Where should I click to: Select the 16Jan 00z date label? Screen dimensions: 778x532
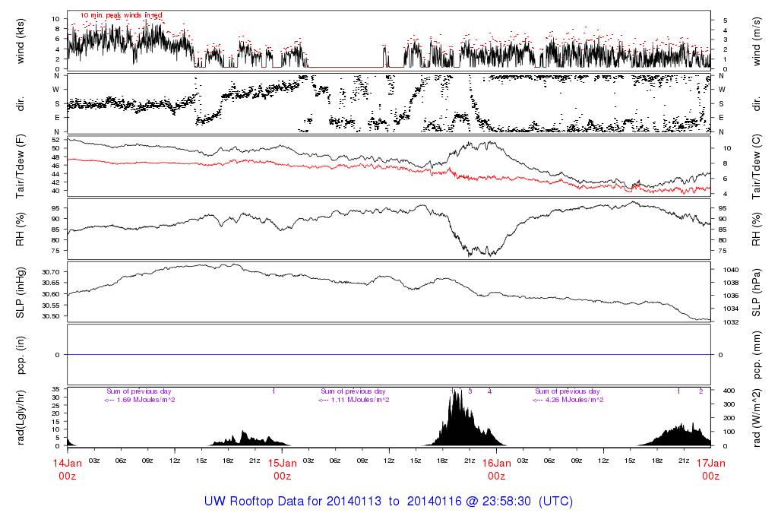click(496, 468)
